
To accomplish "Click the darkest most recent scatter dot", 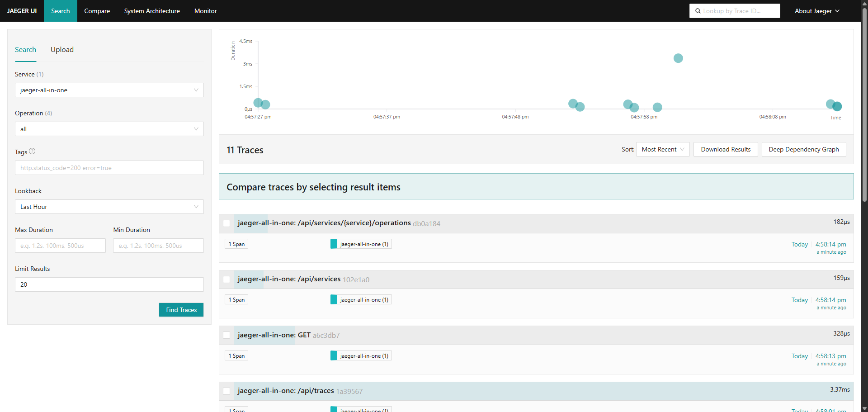I will [x=837, y=106].
